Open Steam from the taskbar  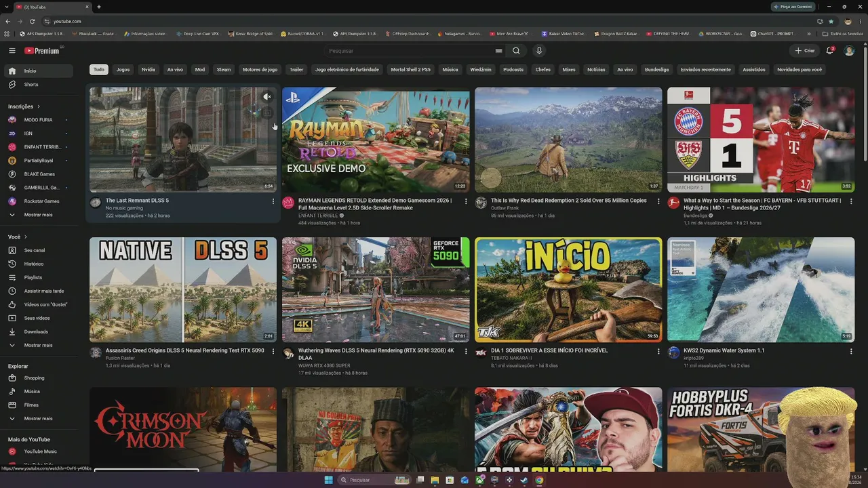(x=524, y=480)
